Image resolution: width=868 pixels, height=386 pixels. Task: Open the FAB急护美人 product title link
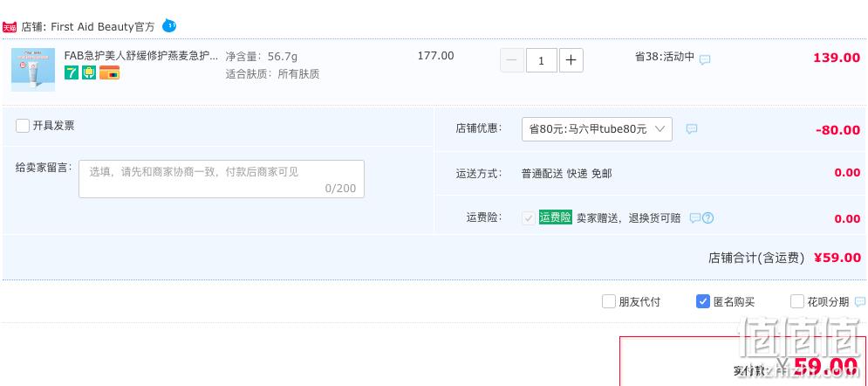141,56
